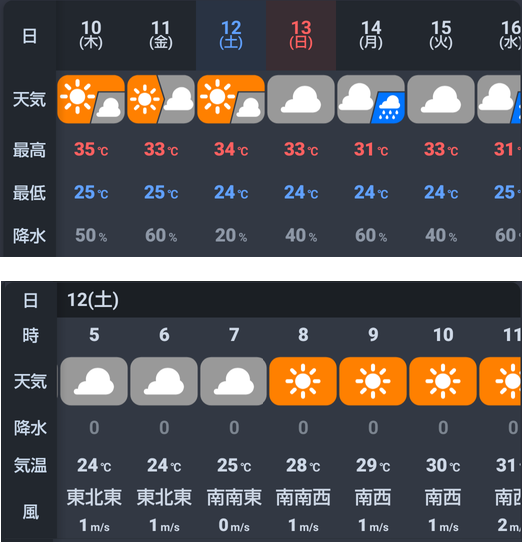Click the 29℃ temperature at 9 o'clock
522x542 pixels.
pos(373,465)
